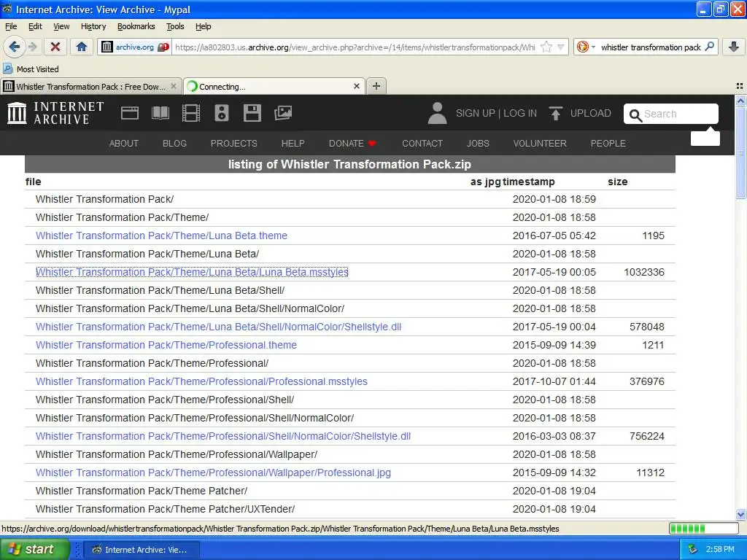Open the tab list grid icon
The height and width of the screenshot is (560, 747).
pos(740,86)
